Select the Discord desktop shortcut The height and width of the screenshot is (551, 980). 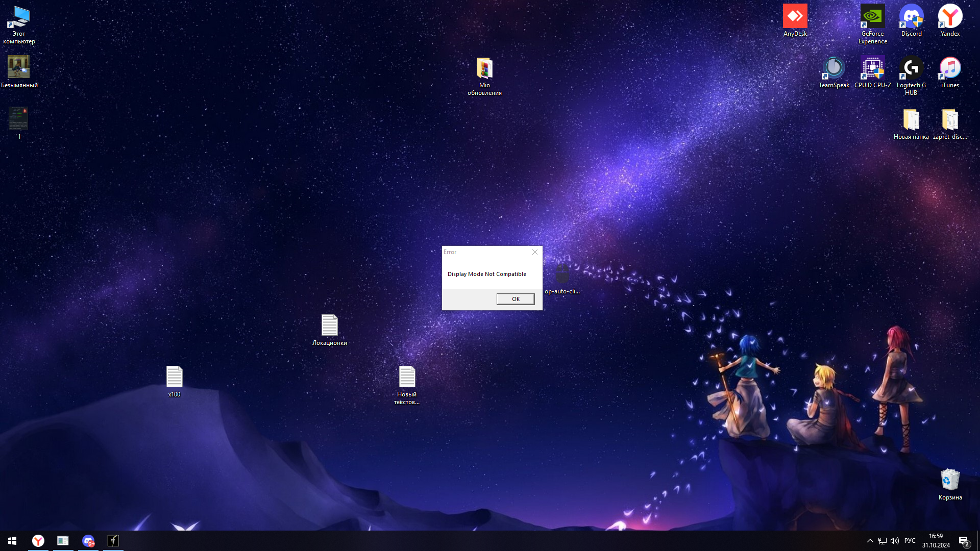tap(911, 17)
